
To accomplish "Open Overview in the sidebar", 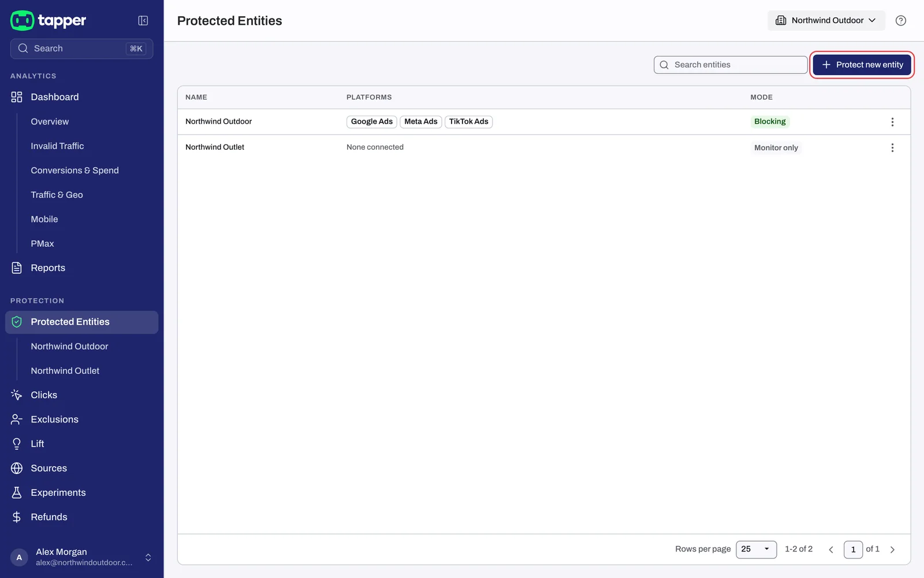I will point(50,121).
